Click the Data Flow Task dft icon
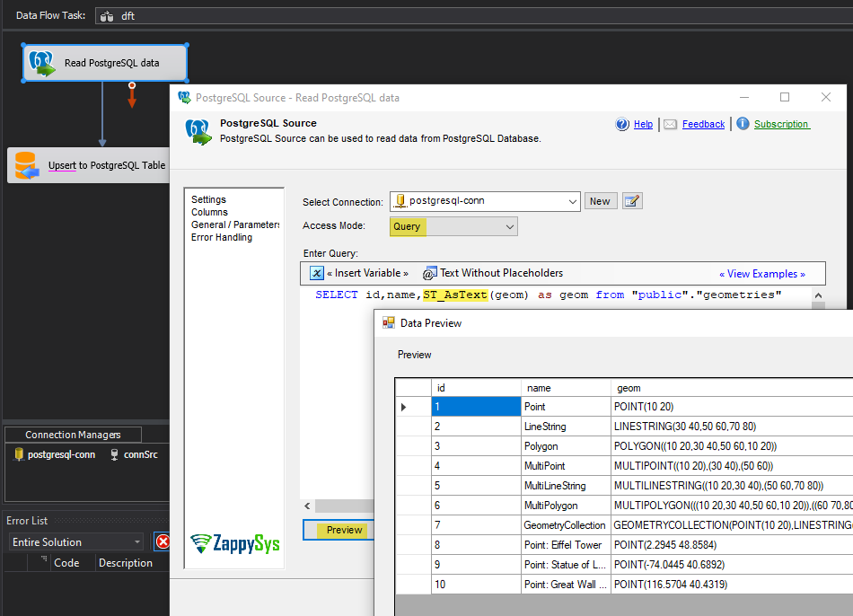Image resolution: width=853 pixels, height=616 pixels. click(x=107, y=16)
